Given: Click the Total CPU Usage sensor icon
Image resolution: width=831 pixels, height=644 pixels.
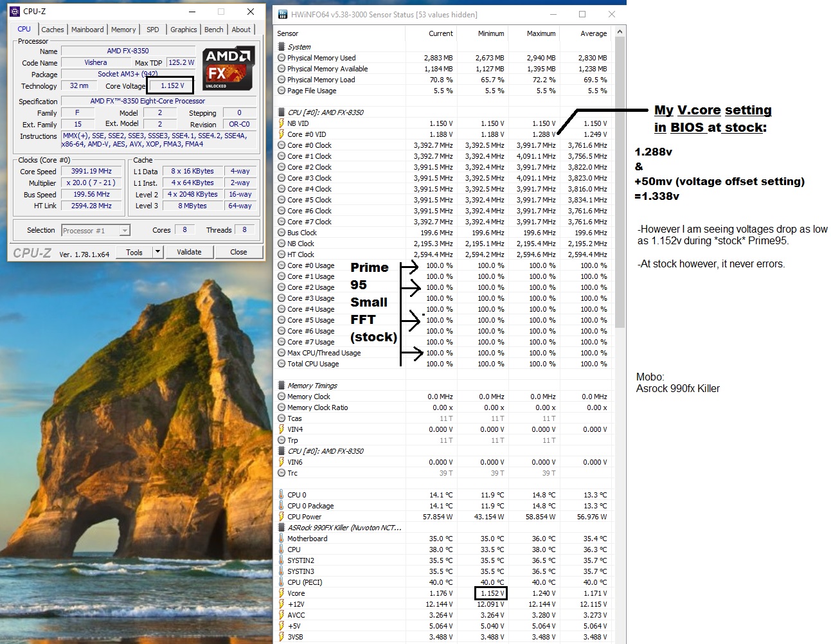Looking at the screenshot, I should point(281,364).
